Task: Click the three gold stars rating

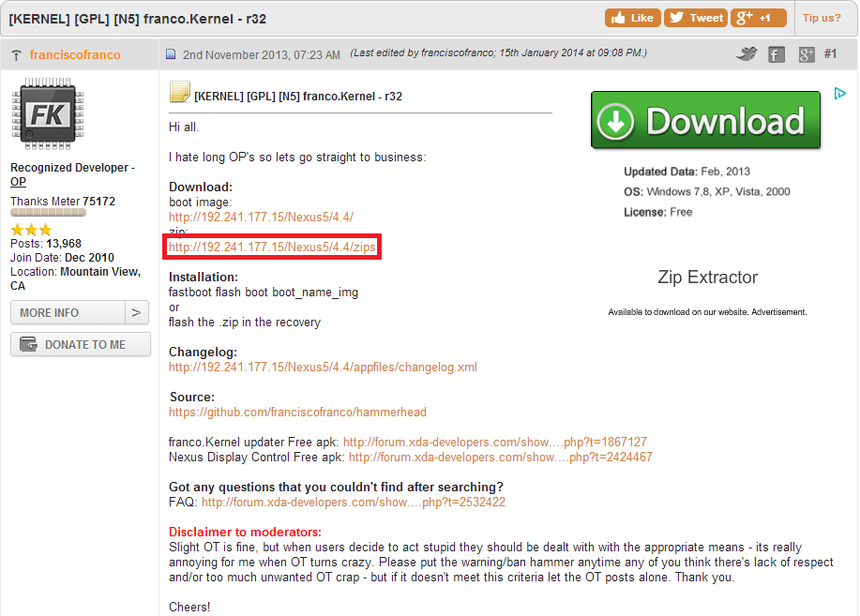Action: click(x=31, y=230)
